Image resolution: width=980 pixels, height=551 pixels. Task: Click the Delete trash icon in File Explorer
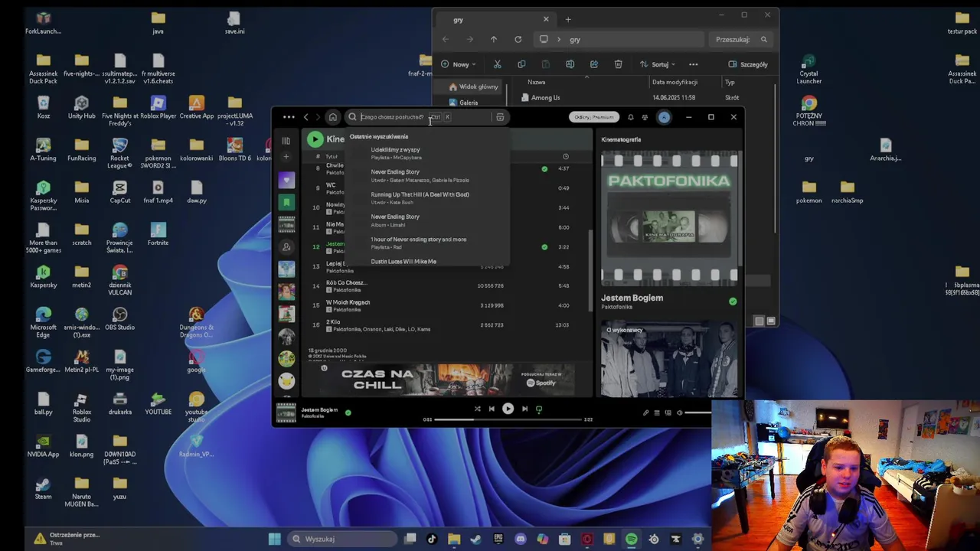point(618,64)
